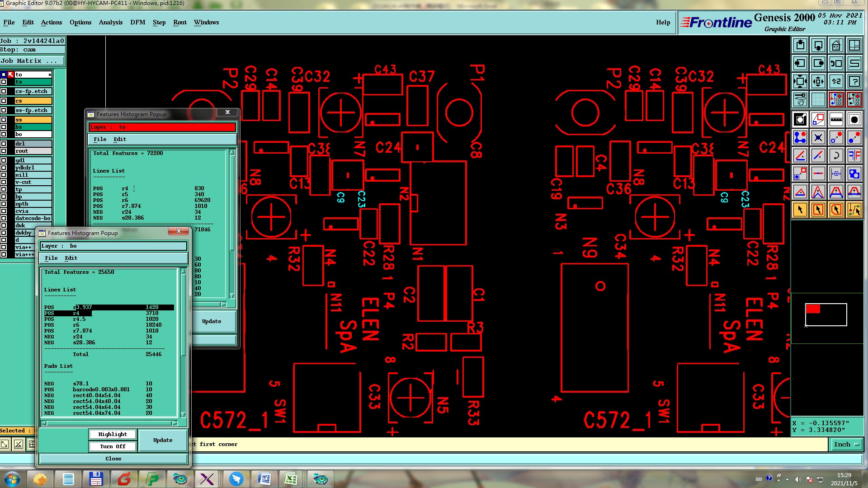868x488 pixels.
Task: Click the question mark help icon
Action: point(854,81)
